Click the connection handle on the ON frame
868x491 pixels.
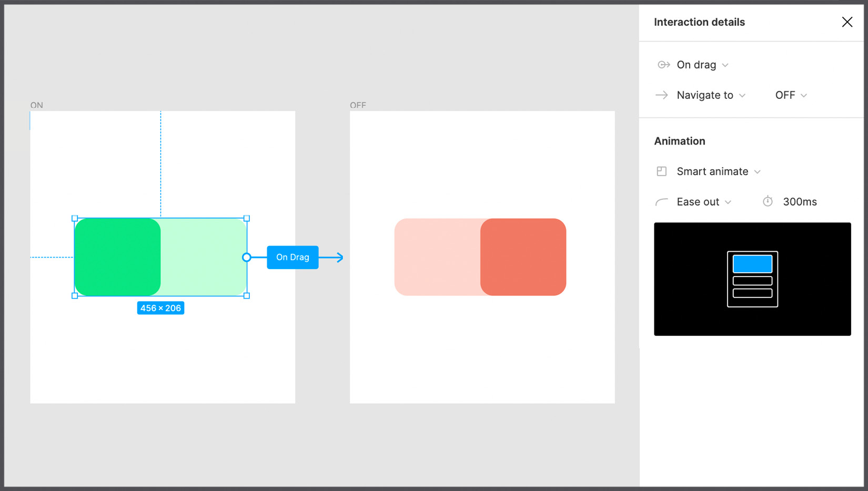(247, 257)
